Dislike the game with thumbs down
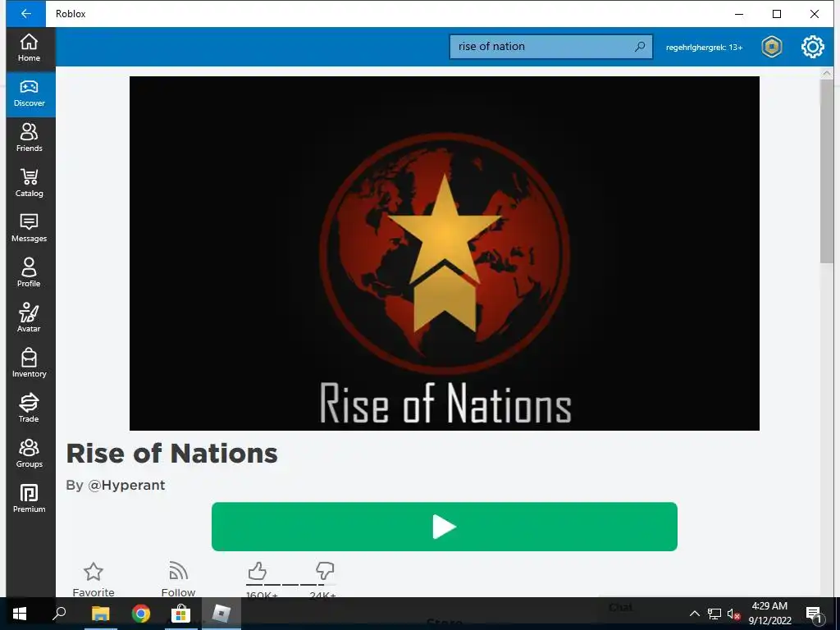840x630 pixels. pos(325,571)
